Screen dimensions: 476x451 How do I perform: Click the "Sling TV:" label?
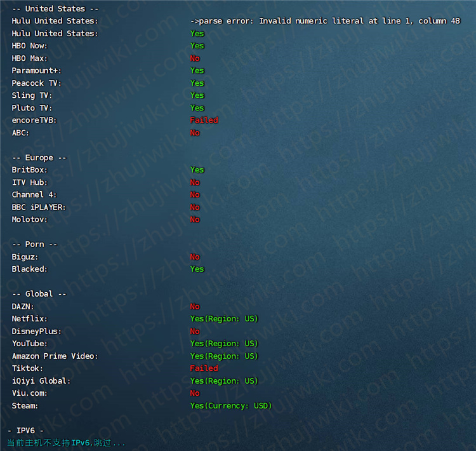pyautogui.click(x=32, y=95)
